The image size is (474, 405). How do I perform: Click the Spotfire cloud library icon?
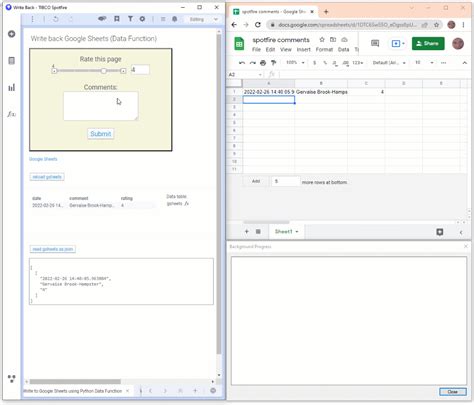point(102,19)
